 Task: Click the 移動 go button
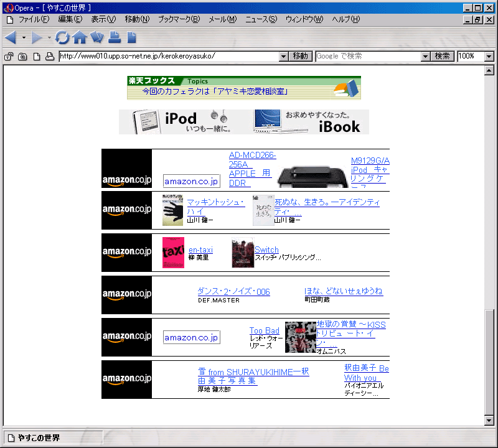tap(301, 57)
